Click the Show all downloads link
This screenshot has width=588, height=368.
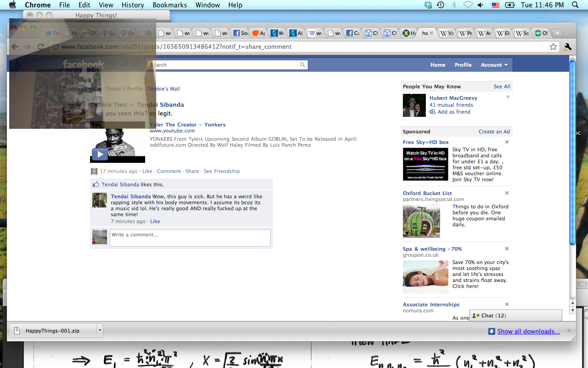click(528, 331)
